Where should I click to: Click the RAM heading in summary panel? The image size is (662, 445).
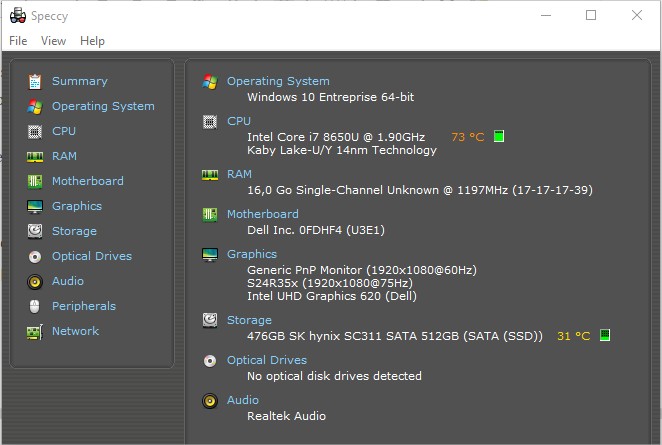pos(239,174)
